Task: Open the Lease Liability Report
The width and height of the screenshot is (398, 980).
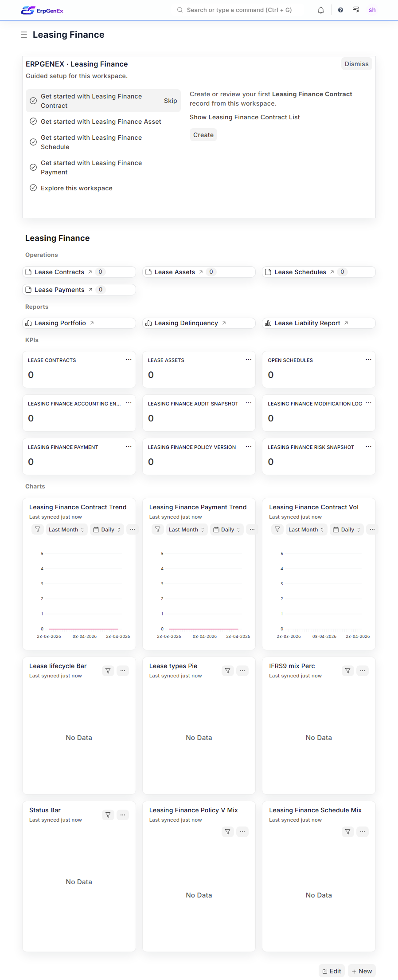Action: point(319,323)
